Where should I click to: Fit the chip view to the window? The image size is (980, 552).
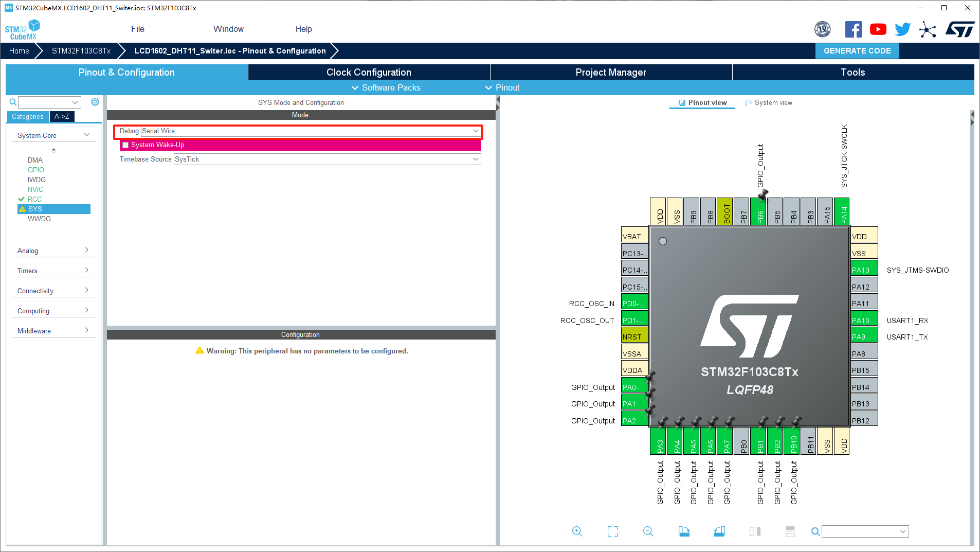tap(613, 531)
